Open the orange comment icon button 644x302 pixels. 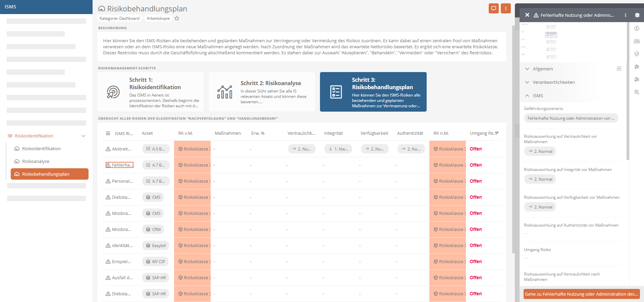494,8
